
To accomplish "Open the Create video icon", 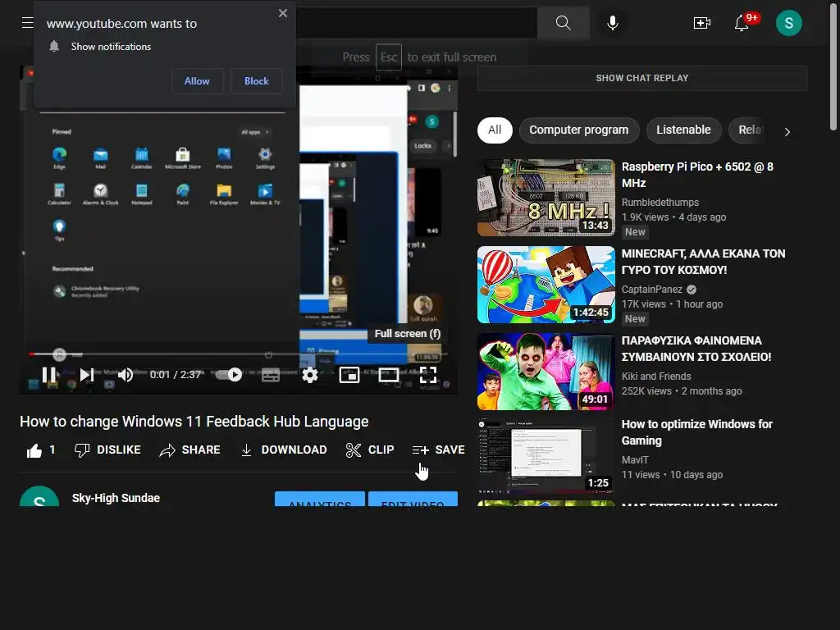I will [x=702, y=23].
